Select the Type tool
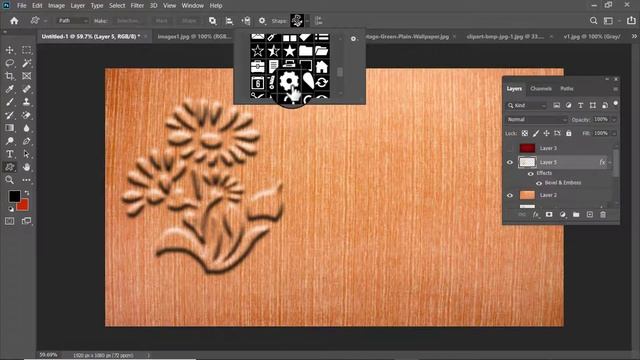640x360 pixels. (x=9, y=154)
